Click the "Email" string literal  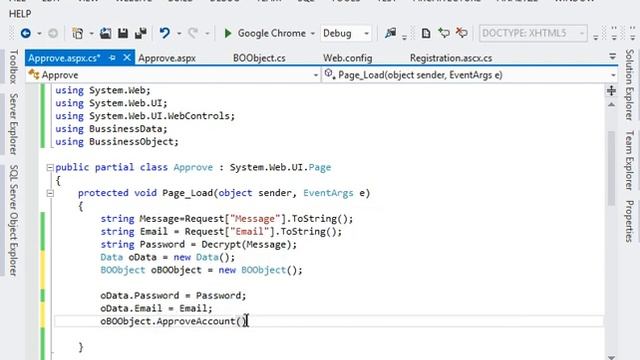(249, 232)
